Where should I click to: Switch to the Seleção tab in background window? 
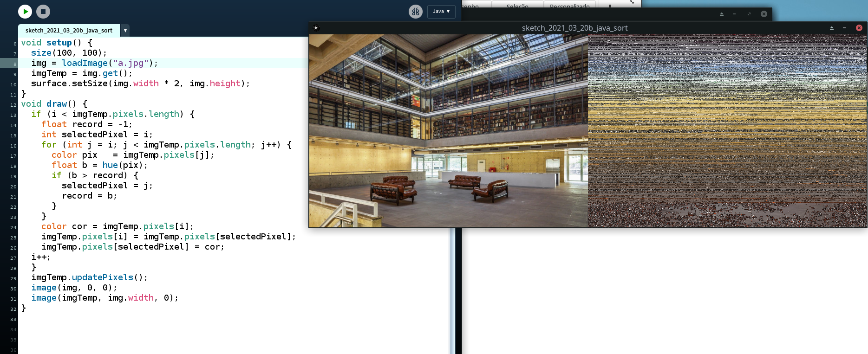tap(517, 6)
